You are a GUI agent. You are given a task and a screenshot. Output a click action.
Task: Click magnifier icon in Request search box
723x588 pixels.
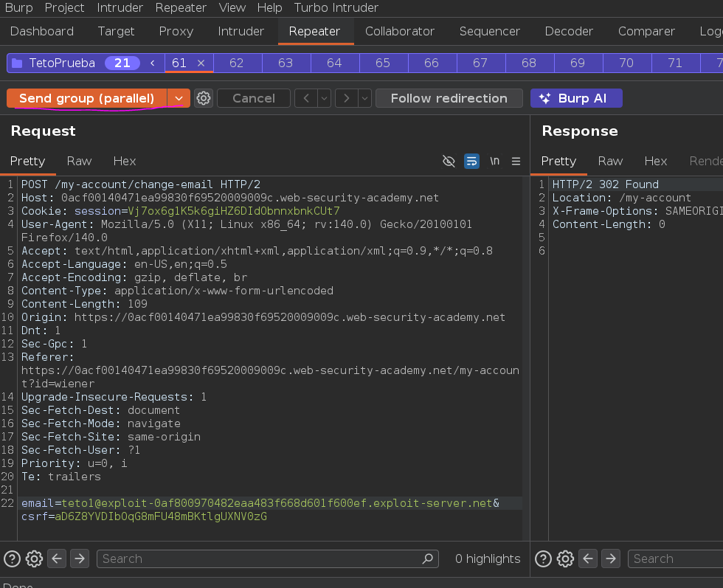(x=428, y=558)
